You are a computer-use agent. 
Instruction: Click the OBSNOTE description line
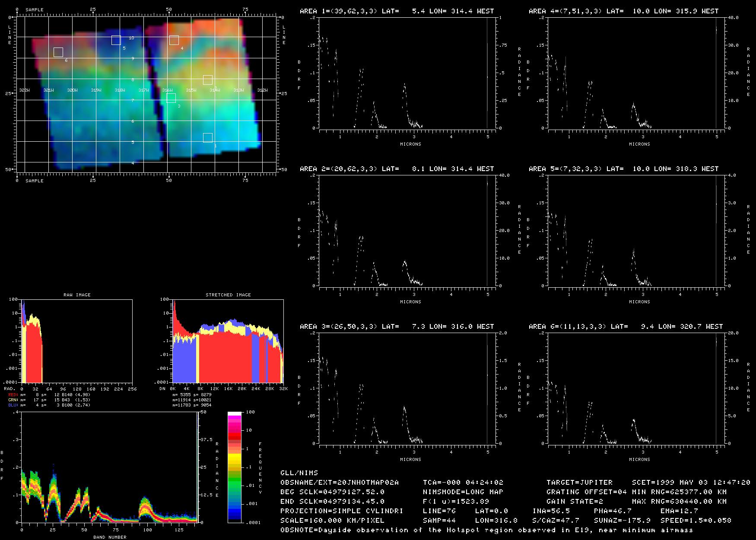[x=486, y=530]
